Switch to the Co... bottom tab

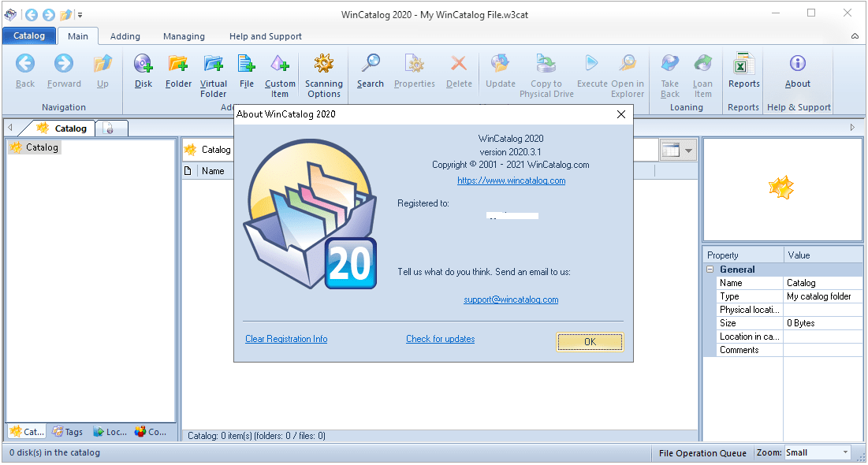tap(151, 432)
